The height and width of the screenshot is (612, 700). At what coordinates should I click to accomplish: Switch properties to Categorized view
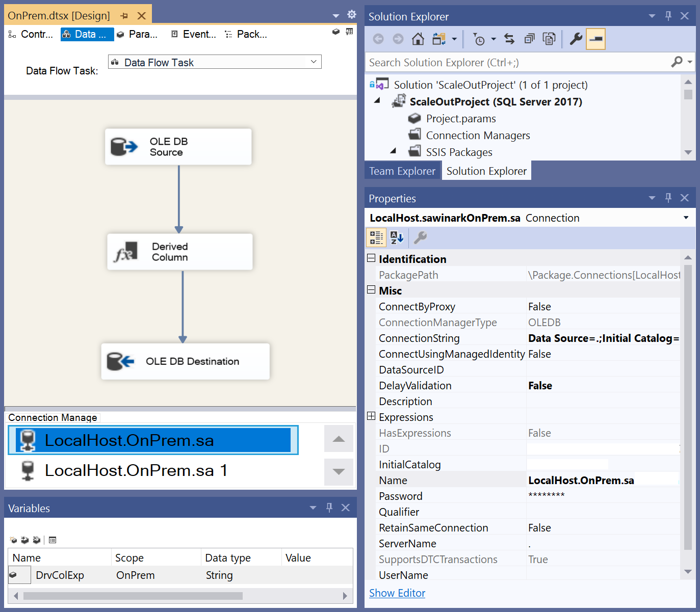click(376, 237)
